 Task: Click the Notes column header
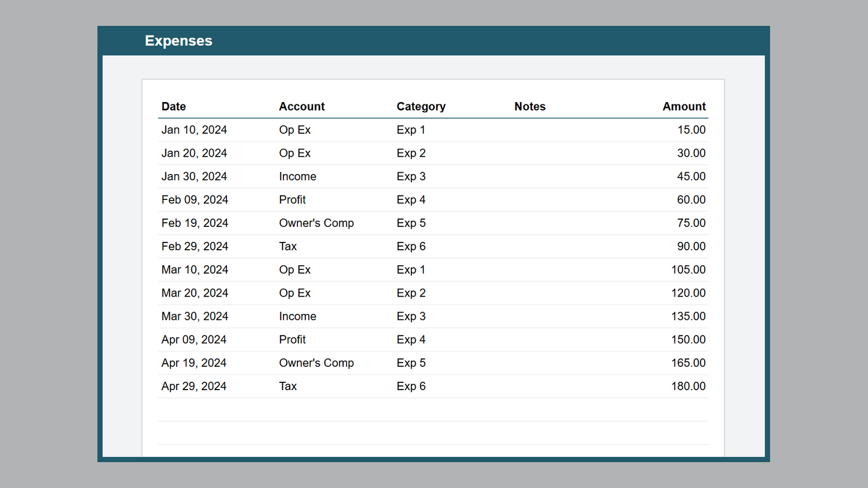click(x=530, y=106)
